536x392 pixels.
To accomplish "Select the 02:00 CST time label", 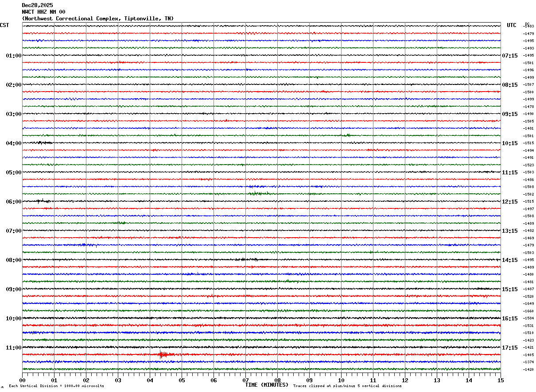I will (14, 85).
